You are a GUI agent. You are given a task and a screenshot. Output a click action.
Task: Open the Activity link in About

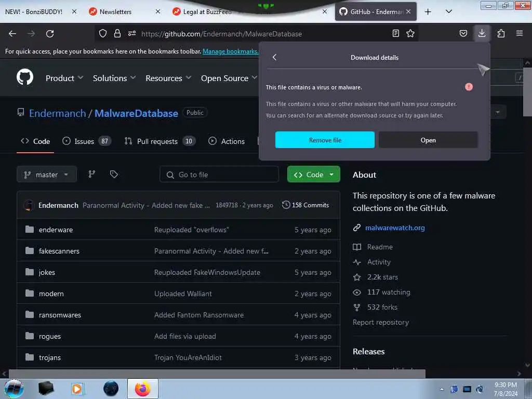379,262
